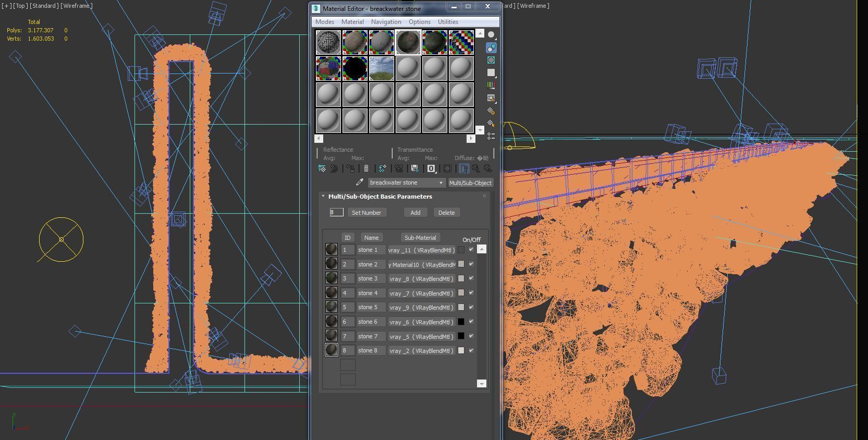This screenshot has width=868, height=440.
Task: Click Show Shaded Material in Viewport icon
Action: pos(447,168)
